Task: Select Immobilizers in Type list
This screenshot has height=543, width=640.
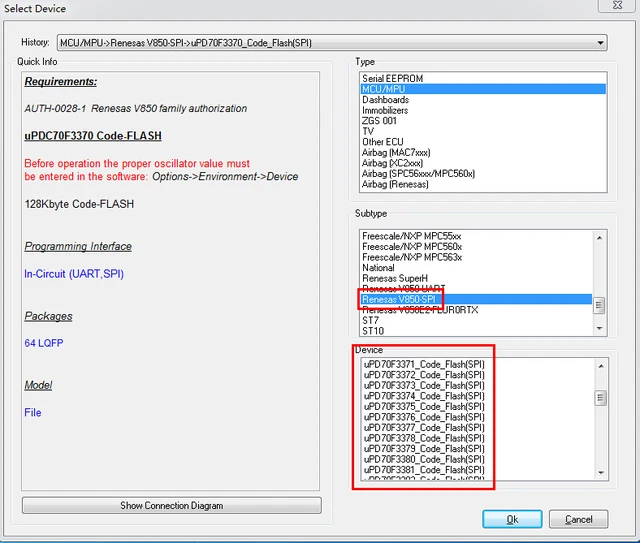Action: (483, 110)
